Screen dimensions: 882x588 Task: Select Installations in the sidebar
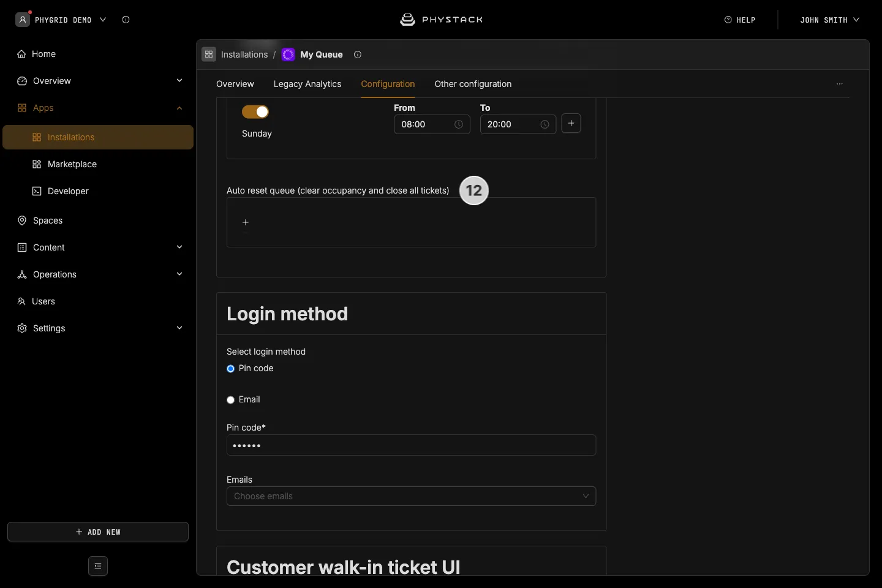pyautogui.click(x=98, y=137)
